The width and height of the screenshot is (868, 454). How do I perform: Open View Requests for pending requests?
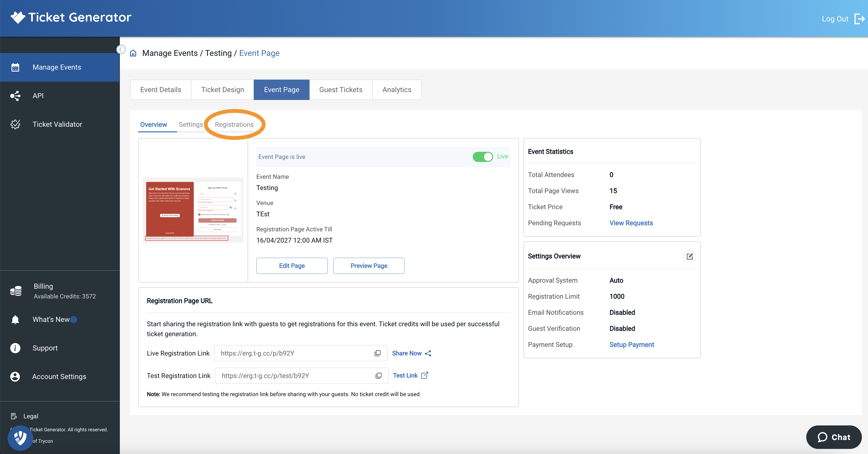pyautogui.click(x=631, y=223)
